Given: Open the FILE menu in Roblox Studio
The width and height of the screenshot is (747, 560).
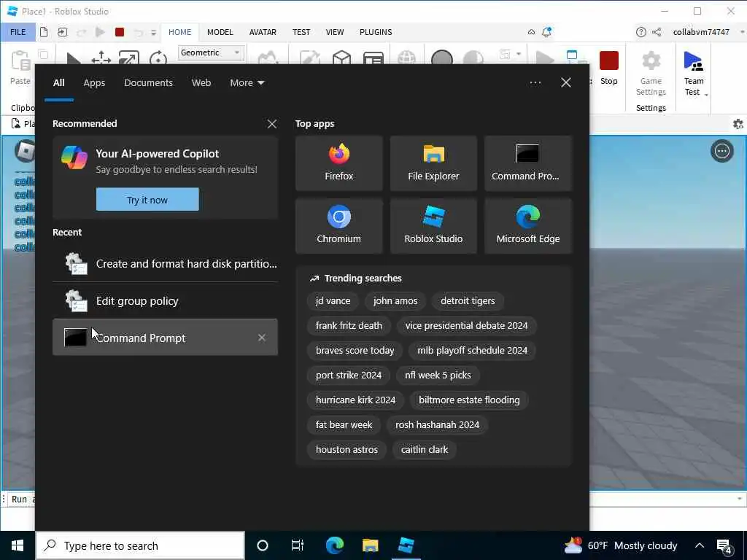Looking at the screenshot, I should pos(18,32).
